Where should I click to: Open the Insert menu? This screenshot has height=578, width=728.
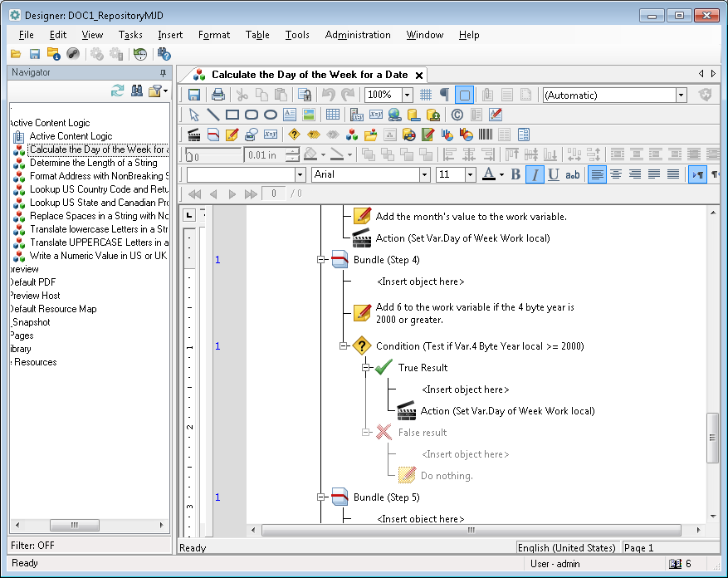[170, 35]
